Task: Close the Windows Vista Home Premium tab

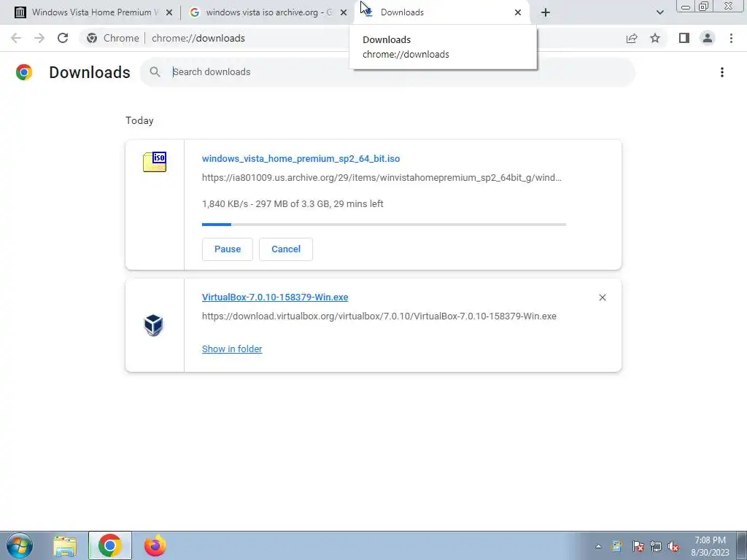Action: pos(169,12)
